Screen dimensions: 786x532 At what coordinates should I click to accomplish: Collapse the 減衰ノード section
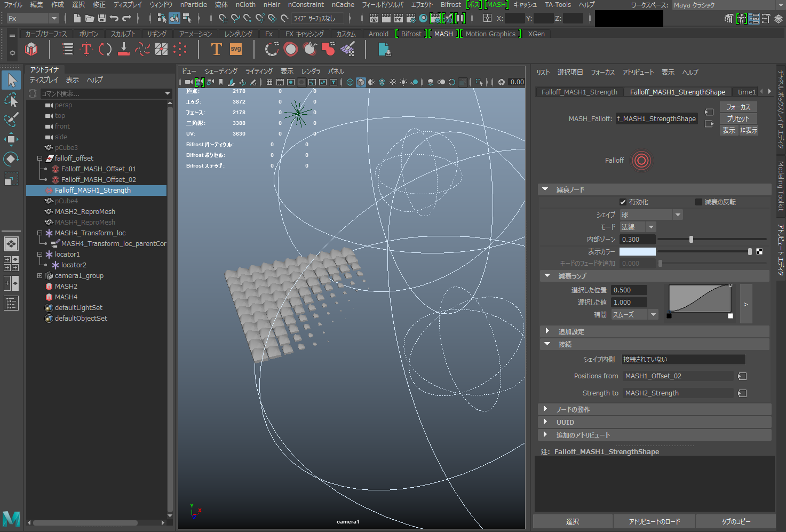(545, 189)
